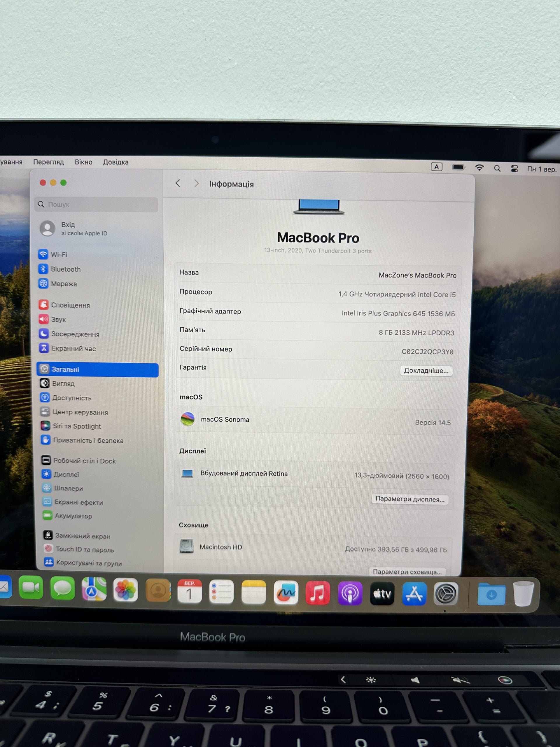
Task: Open Сповіщення notifications settings
Action: (x=64, y=305)
